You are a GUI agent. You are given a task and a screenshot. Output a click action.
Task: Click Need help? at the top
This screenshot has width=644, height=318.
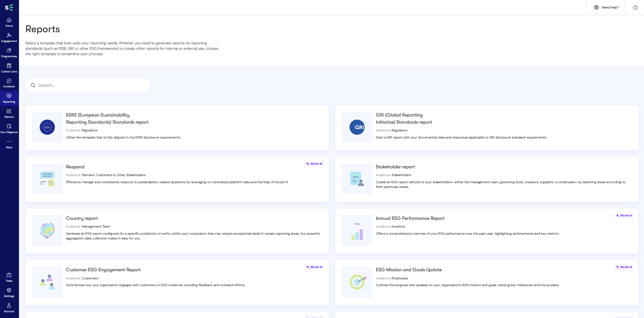[x=606, y=7]
